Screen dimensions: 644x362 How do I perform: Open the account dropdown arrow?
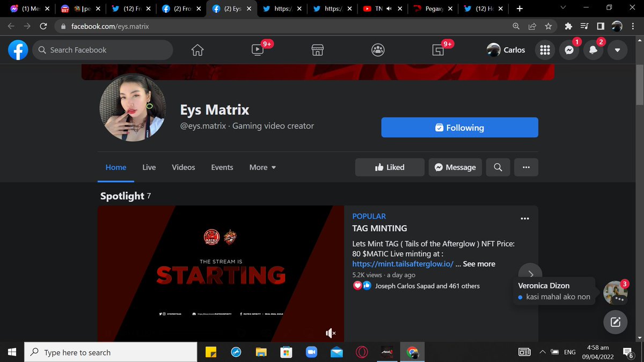pyautogui.click(x=617, y=50)
